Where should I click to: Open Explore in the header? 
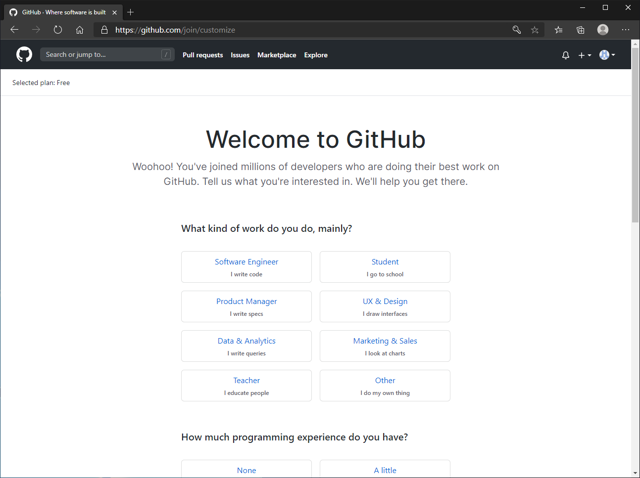(316, 55)
